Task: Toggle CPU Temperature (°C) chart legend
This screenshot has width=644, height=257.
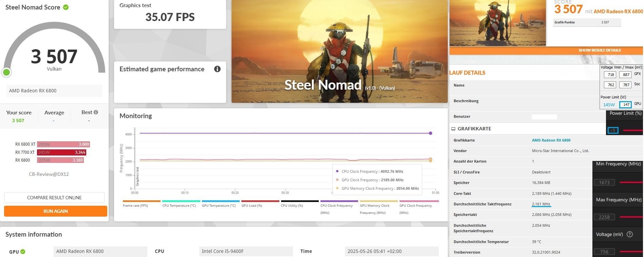Action: [181, 204]
